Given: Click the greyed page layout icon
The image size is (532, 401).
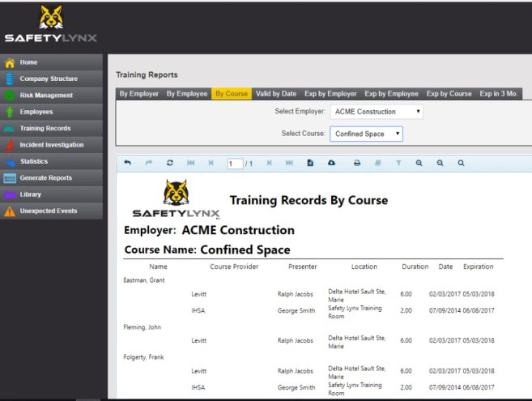Looking at the screenshot, I should [x=377, y=163].
